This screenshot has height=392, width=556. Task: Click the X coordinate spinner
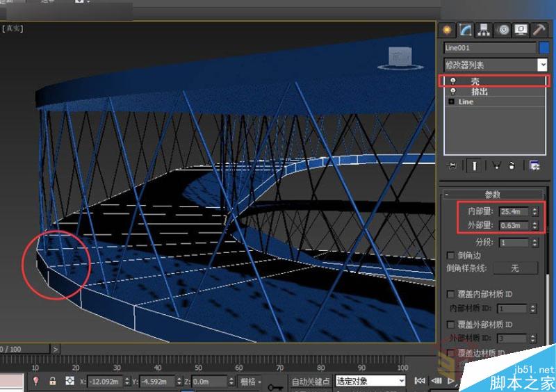127,382
